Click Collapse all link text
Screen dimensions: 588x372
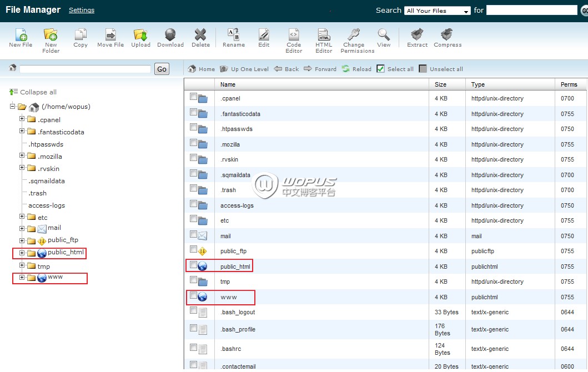tap(38, 92)
